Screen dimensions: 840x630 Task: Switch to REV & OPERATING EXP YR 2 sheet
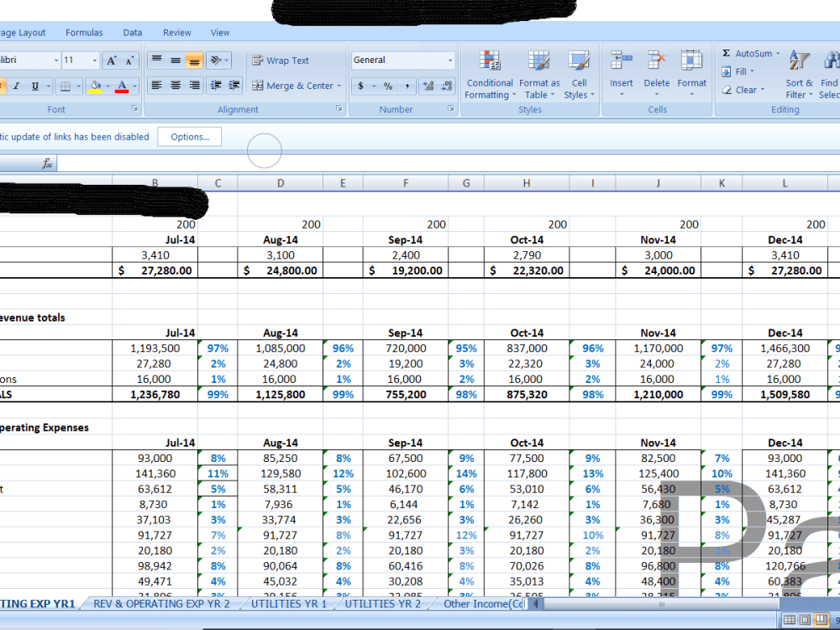coord(161,604)
